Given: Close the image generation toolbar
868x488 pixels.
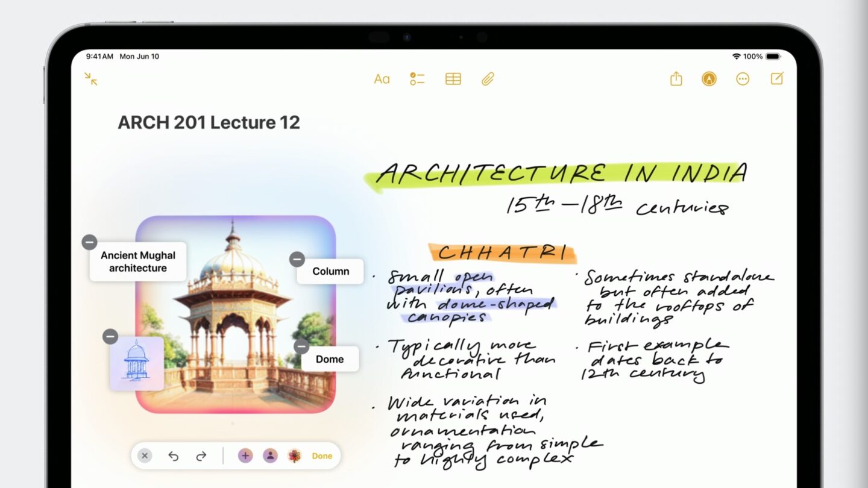Looking at the screenshot, I should coord(145,456).
